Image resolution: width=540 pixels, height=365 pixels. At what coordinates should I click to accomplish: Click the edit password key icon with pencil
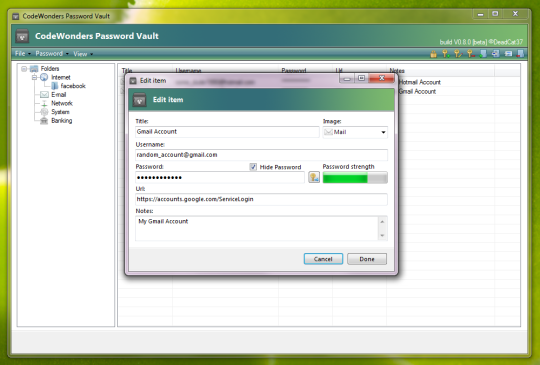(458, 54)
